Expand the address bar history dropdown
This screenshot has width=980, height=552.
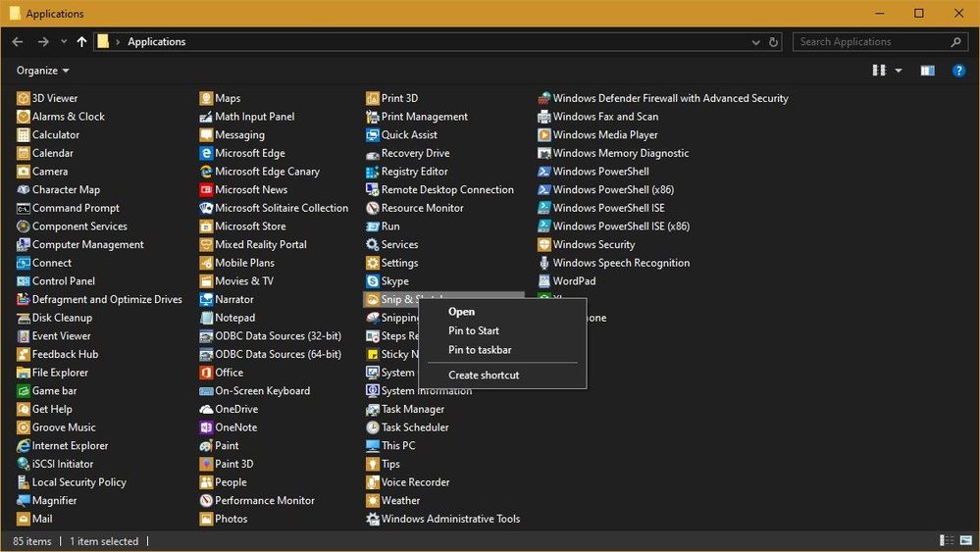tap(755, 42)
